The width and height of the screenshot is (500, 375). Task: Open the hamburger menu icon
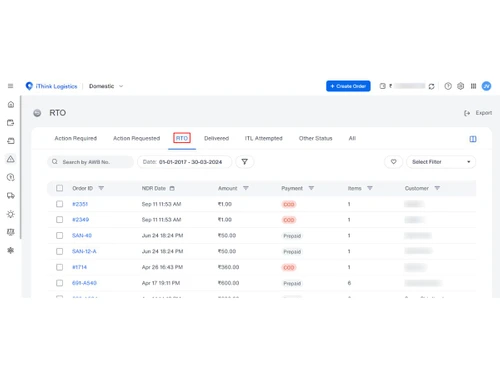pyautogui.click(x=10, y=86)
